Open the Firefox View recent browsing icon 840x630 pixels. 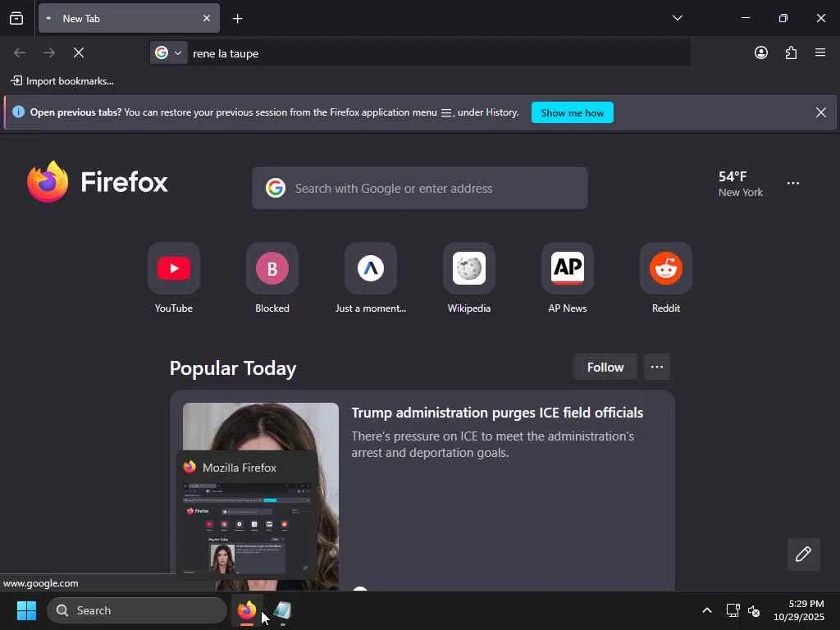click(16, 18)
